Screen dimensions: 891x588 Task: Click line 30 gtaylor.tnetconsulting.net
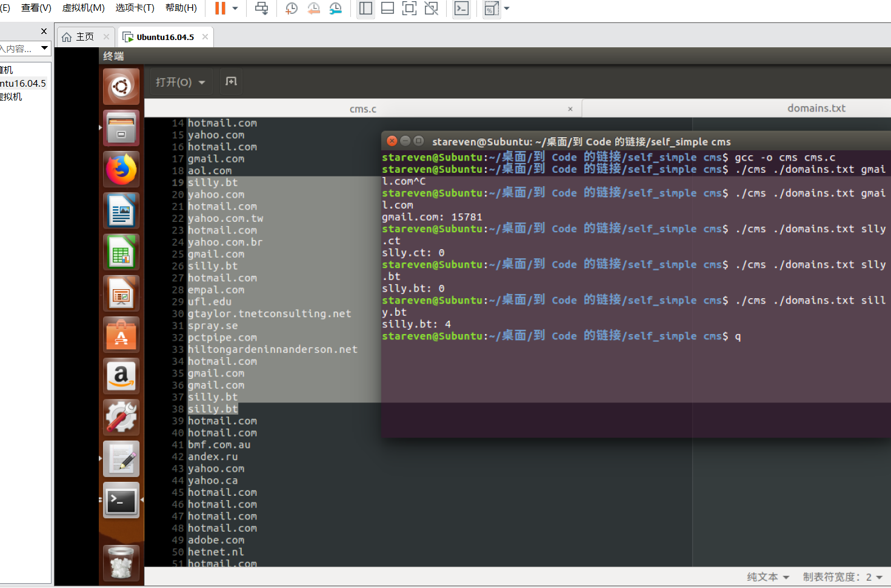[x=269, y=313]
